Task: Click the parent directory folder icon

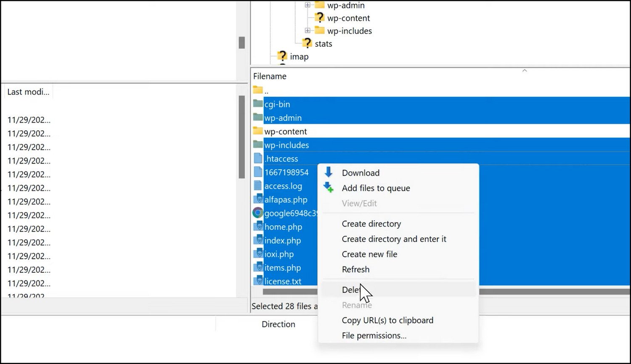Action: click(258, 90)
